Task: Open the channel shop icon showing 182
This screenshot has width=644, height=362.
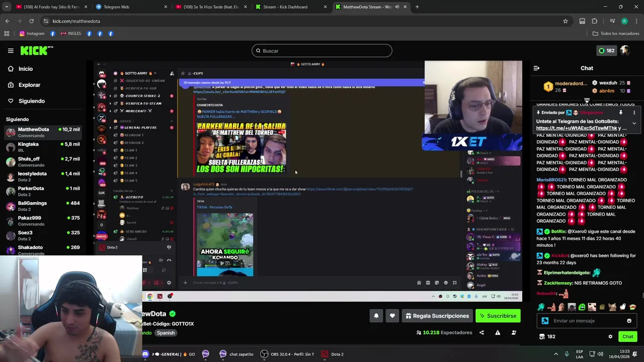Action: tap(547, 336)
